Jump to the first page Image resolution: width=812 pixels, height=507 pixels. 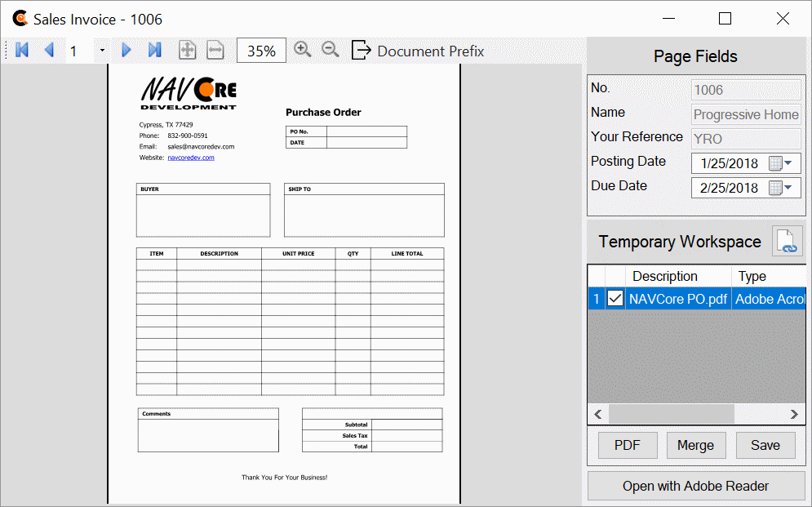click(x=21, y=49)
